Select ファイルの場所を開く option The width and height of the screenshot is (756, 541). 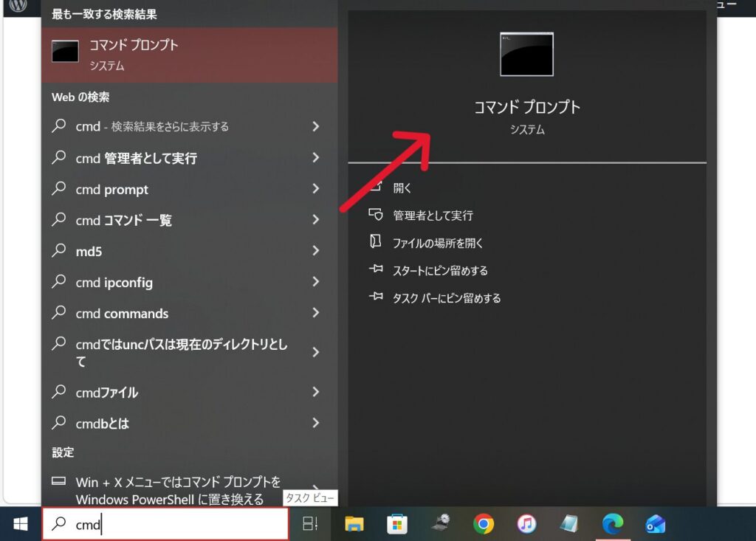pyautogui.click(x=438, y=243)
